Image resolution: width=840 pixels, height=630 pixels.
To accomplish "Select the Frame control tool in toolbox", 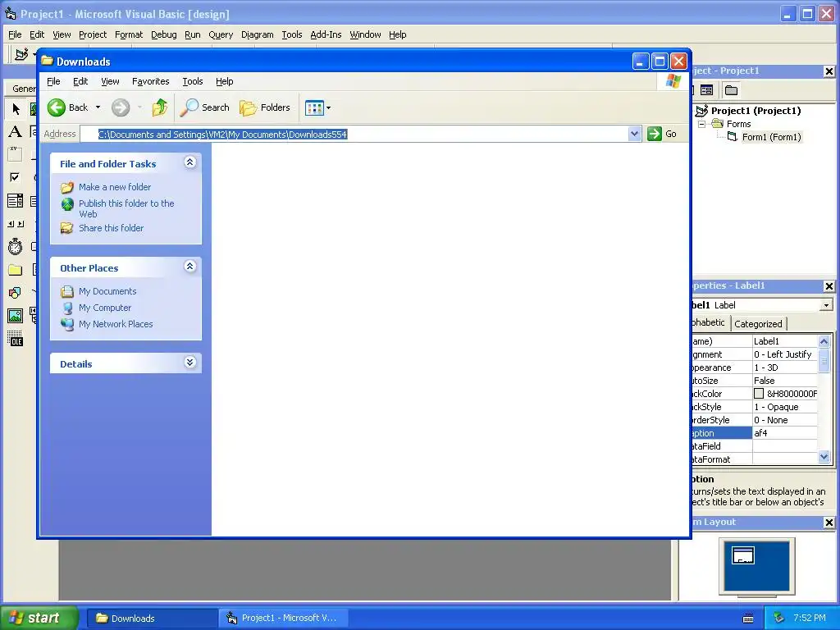I will point(16,154).
